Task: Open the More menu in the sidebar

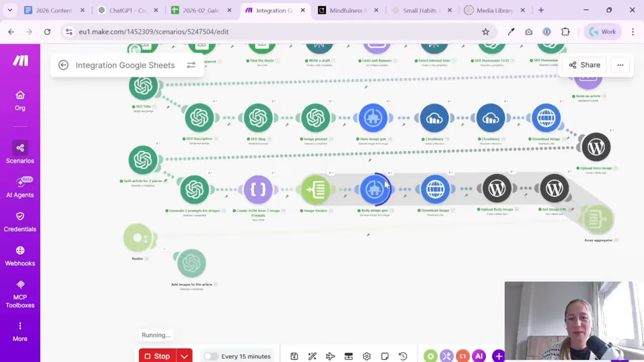Action: point(20,332)
